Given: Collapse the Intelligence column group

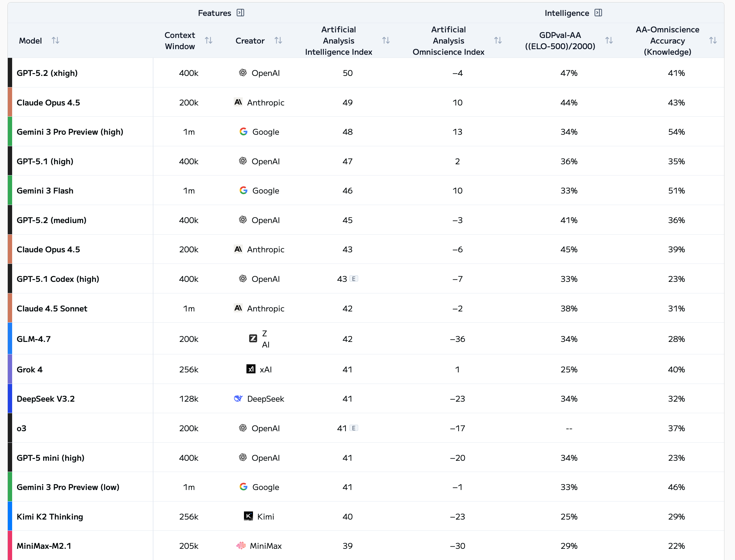Looking at the screenshot, I should 598,13.
